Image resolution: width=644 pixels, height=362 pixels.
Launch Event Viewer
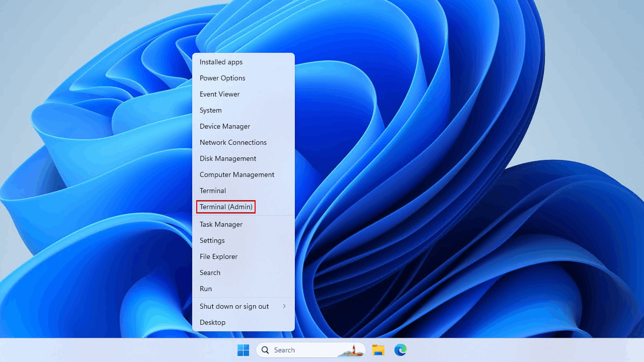pos(219,94)
